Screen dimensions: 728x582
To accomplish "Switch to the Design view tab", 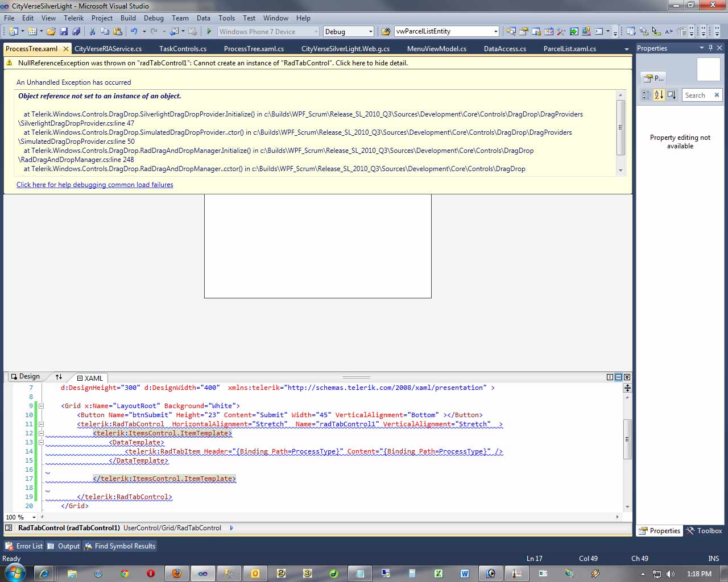I will pyautogui.click(x=26, y=377).
